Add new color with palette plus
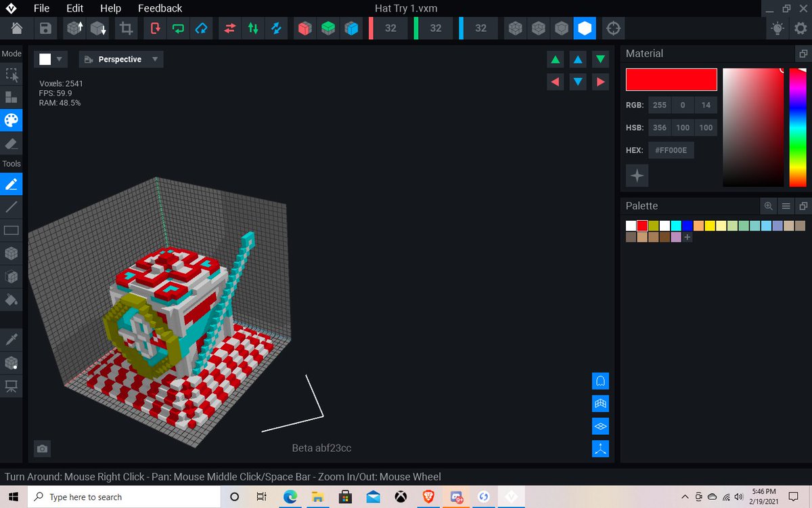Screen dimensions: 812x508 [x=687, y=237]
